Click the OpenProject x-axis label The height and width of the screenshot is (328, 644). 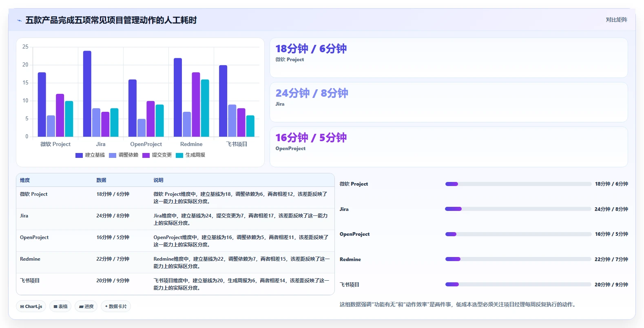pos(146,144)
